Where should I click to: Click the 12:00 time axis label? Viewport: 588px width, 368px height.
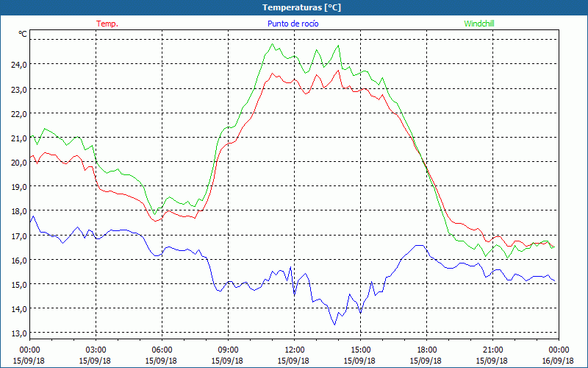pyautogui.click(x=295, y=350)
